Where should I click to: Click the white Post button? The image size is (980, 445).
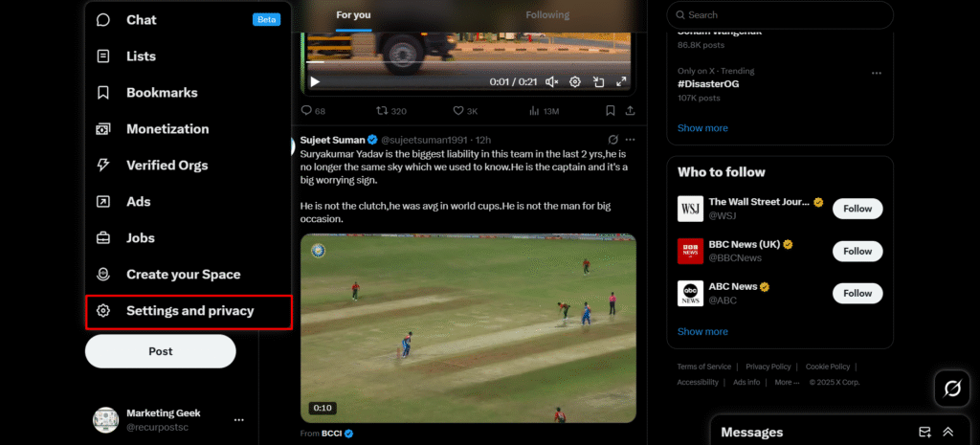pyautogui.click(x=161, y=351)
